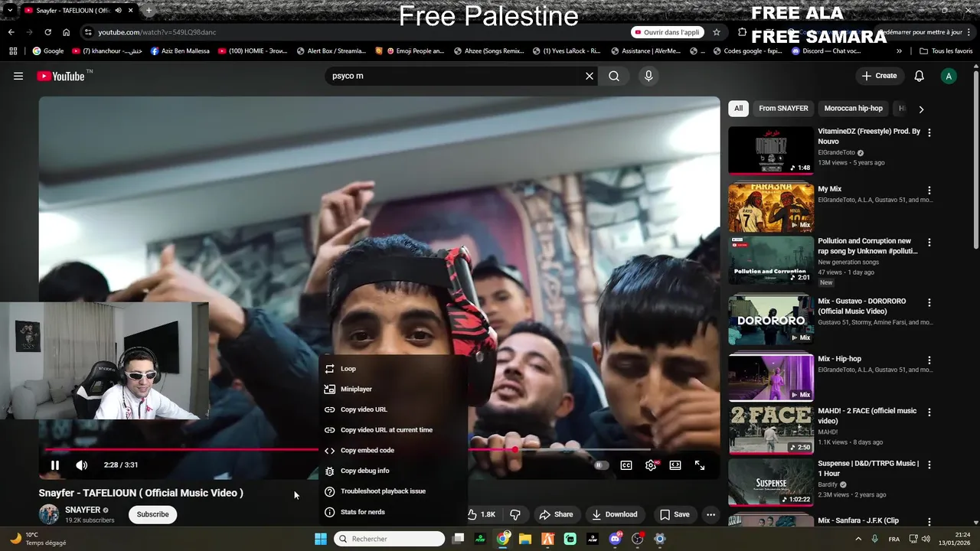Enter full screen mode
The width and height of the screenshot is (980, 551).
(x=700, y=465)
